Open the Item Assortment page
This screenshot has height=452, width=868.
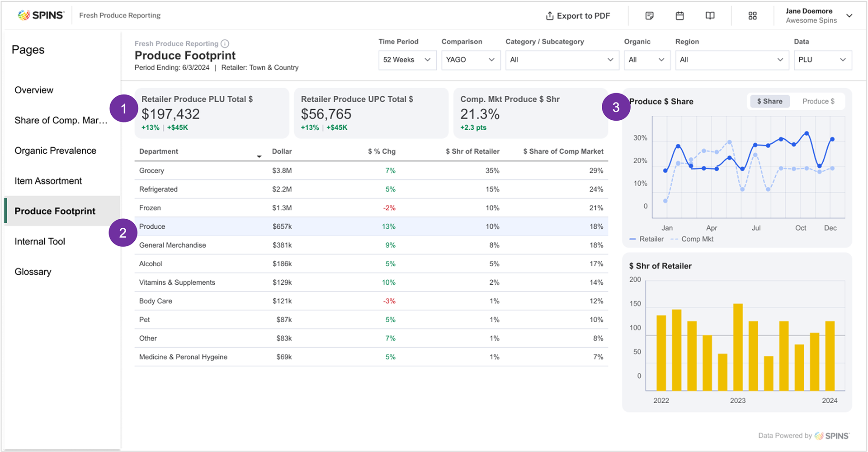coord(48,181)
